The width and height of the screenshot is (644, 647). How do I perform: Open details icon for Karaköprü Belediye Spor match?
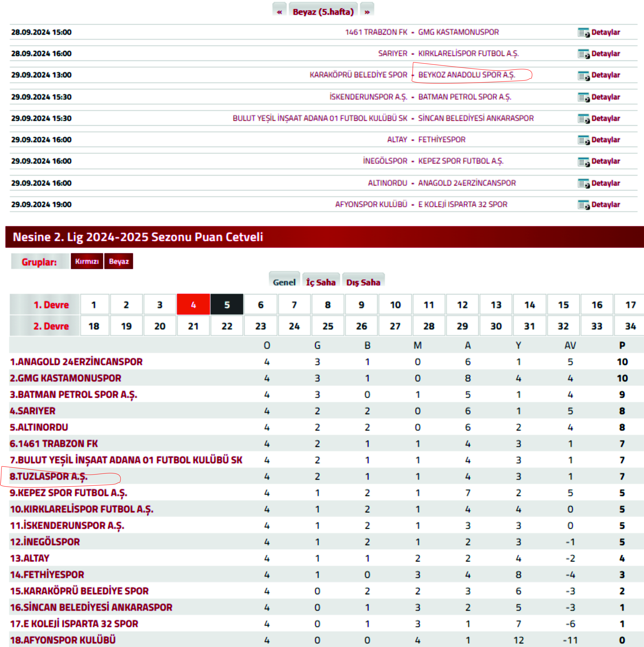click(x=584, y=75)
